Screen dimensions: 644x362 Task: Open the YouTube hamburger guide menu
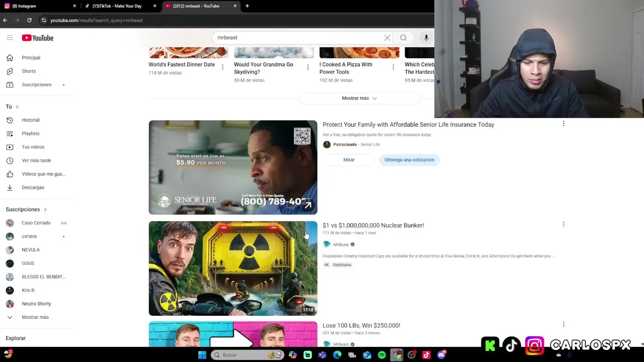point(10,38)
